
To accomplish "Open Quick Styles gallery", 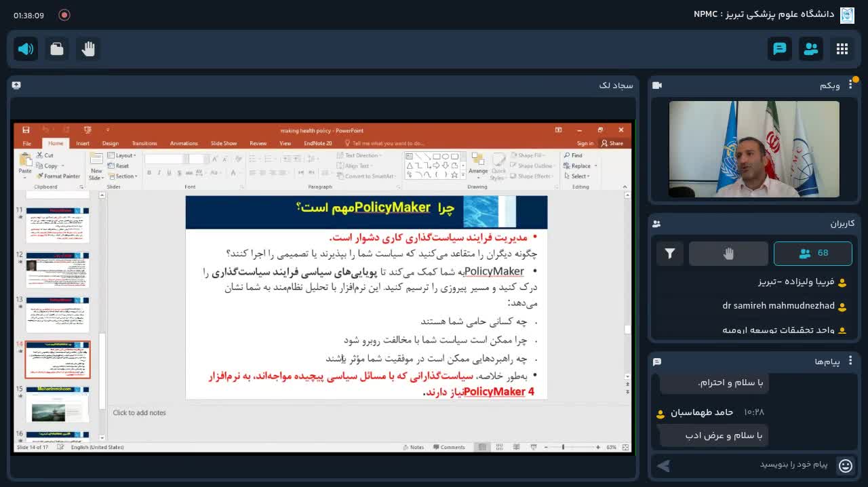I will tap(499, 166).
